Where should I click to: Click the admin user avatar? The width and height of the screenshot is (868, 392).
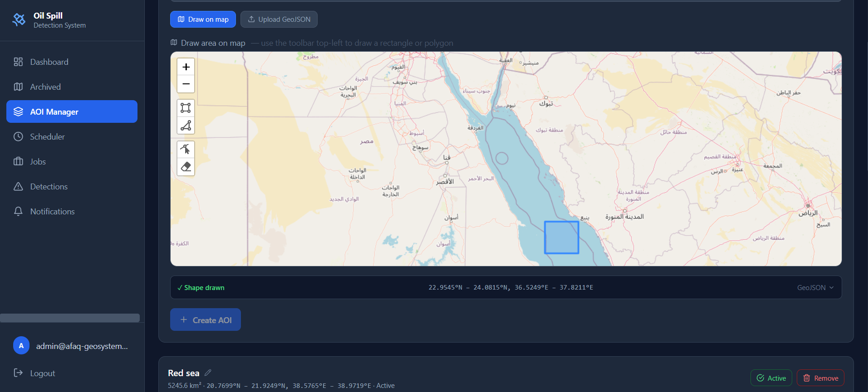pyautogui.click(x=21, y=345)
